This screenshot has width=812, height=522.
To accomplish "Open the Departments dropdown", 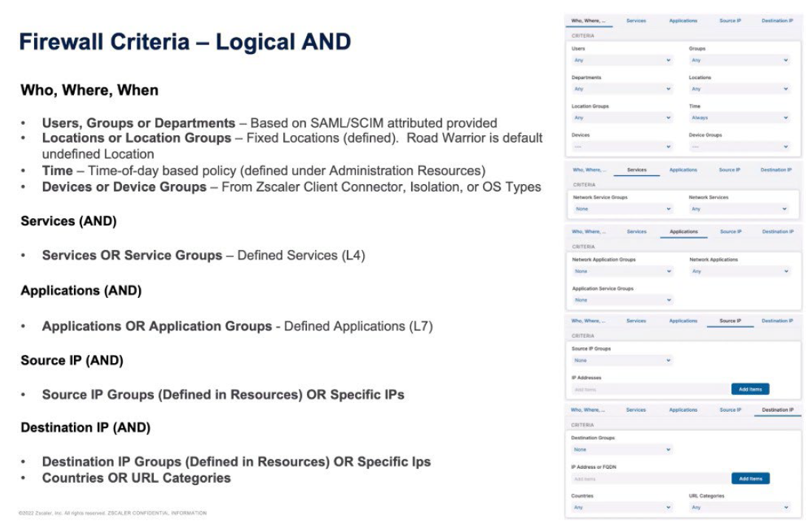I will (x=622, y=89).
